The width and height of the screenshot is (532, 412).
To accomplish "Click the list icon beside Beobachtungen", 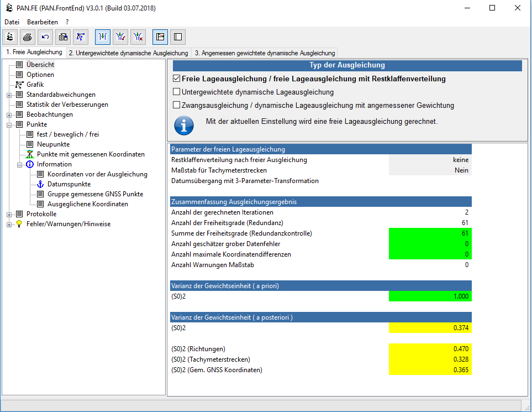I will (x=20, y=114).
